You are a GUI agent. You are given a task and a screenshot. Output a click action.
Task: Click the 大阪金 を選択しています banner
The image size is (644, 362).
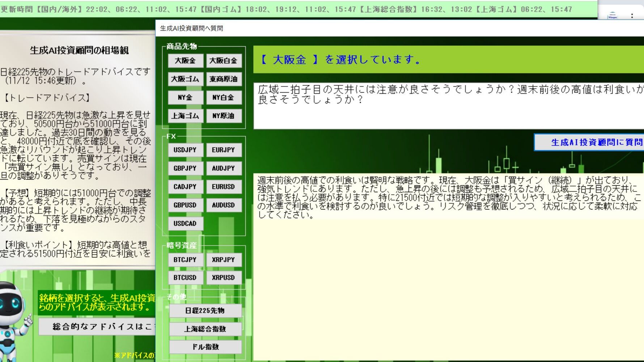[x=449, y=60]
